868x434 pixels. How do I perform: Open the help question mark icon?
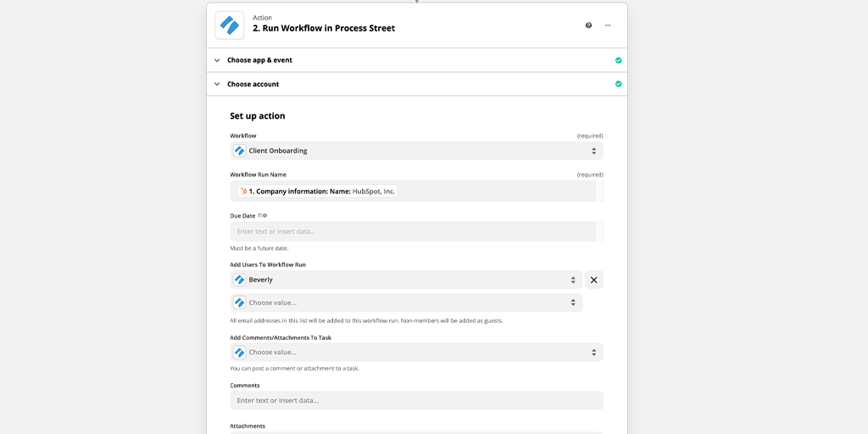coord(588,25)
